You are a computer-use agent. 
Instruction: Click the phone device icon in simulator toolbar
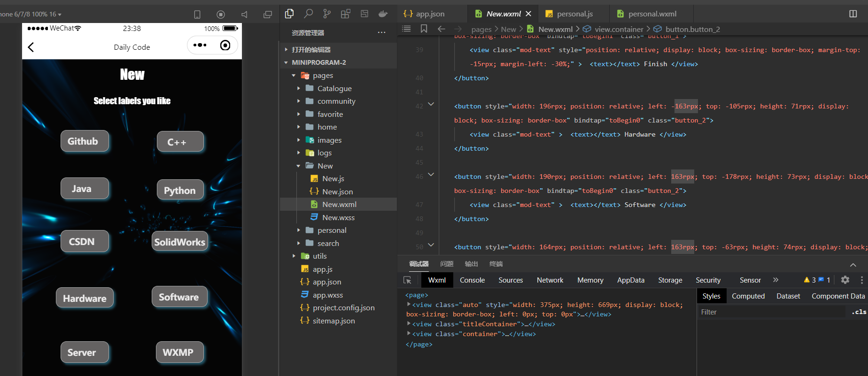[197, 15]
